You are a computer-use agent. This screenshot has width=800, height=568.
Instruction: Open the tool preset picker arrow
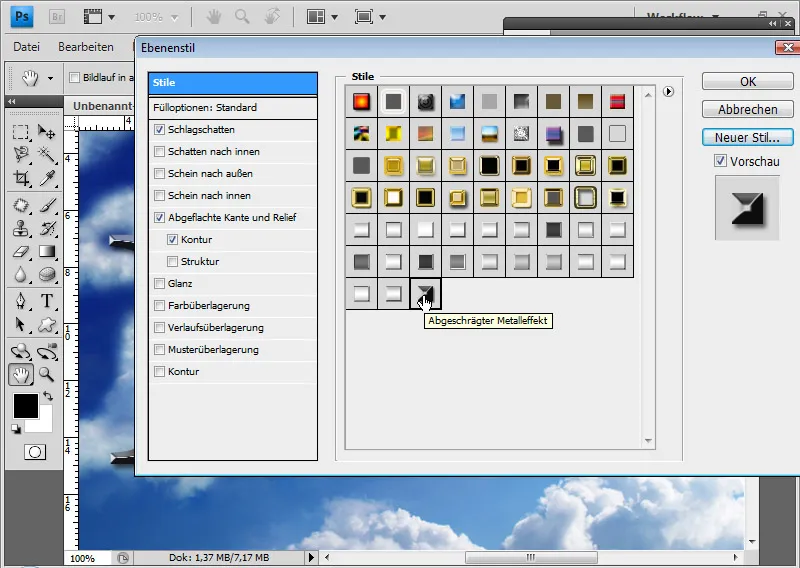[x=50, y=78]
